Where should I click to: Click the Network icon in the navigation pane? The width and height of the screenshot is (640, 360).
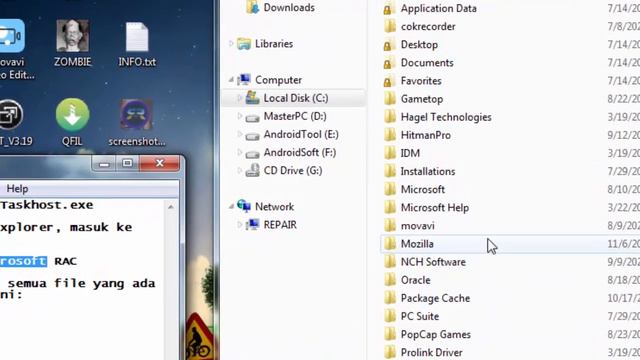(x=244, y=206)
